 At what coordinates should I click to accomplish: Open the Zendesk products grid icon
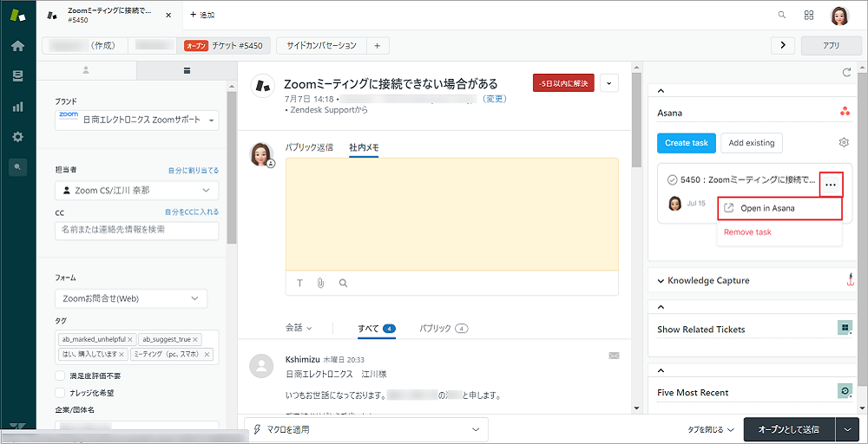pos(809,15)
